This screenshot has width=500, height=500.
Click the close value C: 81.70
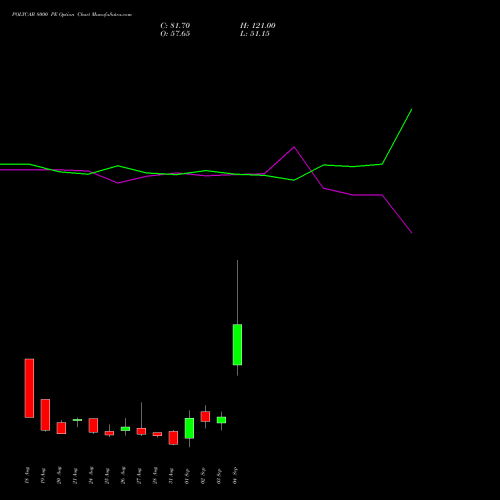point(175,26)
